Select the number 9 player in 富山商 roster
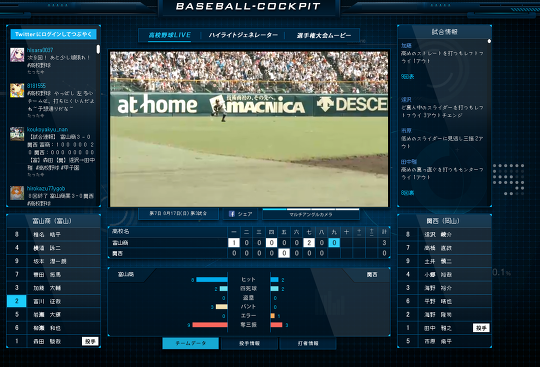This screenshot has height=367, width=540. coord(53,261)
